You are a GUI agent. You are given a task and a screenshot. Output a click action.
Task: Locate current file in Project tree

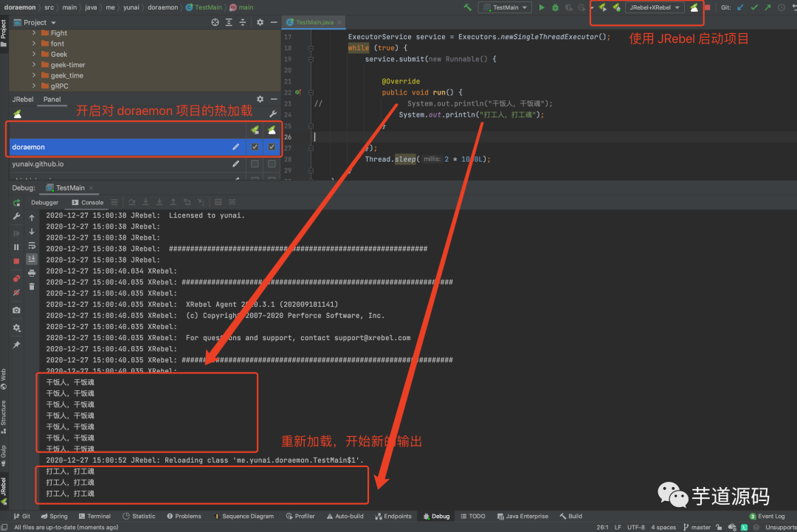215,22
